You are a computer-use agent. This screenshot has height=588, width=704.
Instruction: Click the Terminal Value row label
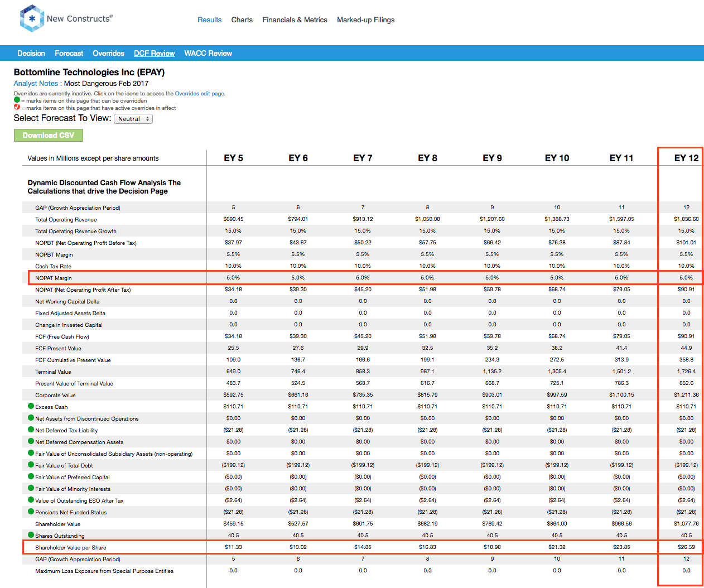[54, 372]
